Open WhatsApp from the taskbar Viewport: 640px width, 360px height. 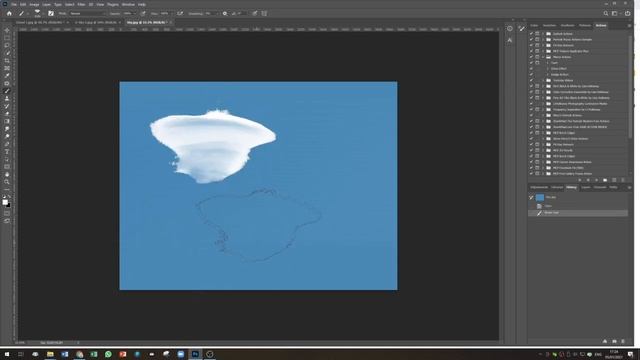click(x=108, y=354)
